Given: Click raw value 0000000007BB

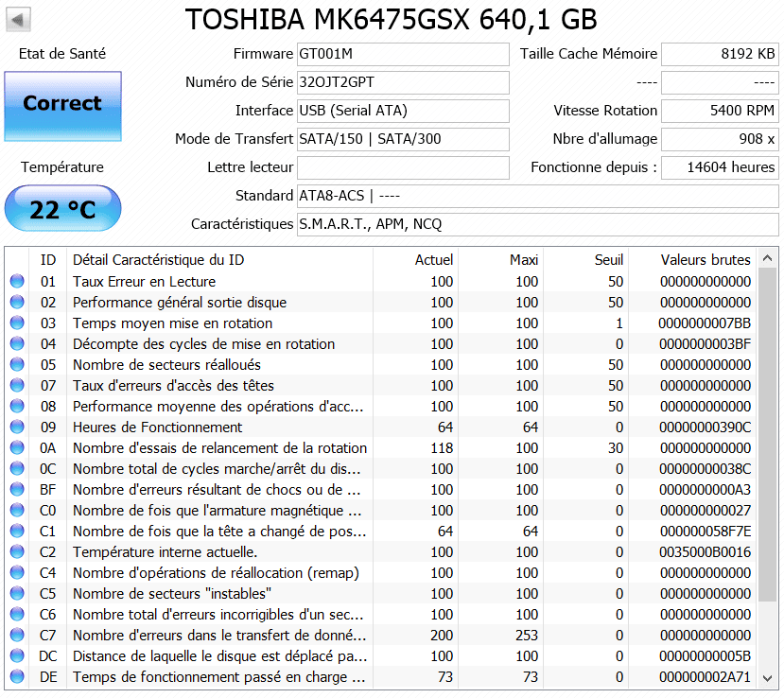Looking at the screenshot, I should click(x=705, y=323).
